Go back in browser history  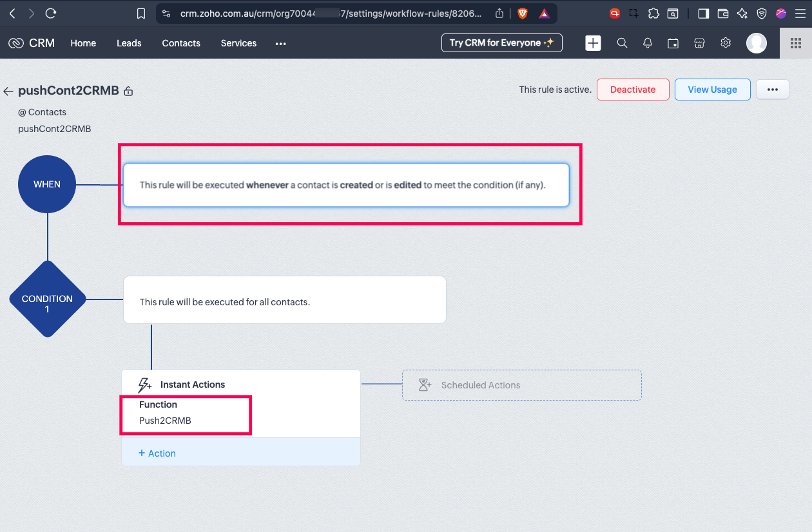click(x=12, y=13)
